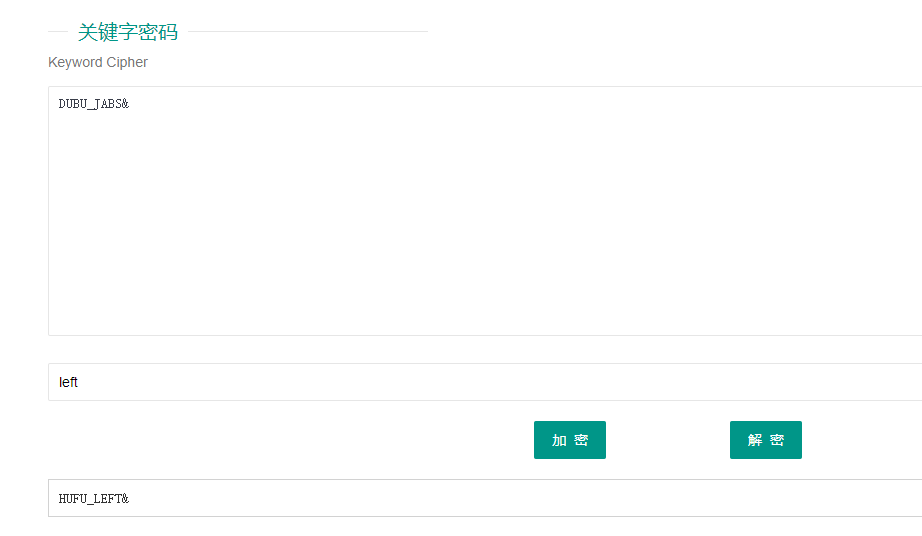Click the 关键字密码 heading
Viewport: 922px width, 536px height.
[128, 32]
